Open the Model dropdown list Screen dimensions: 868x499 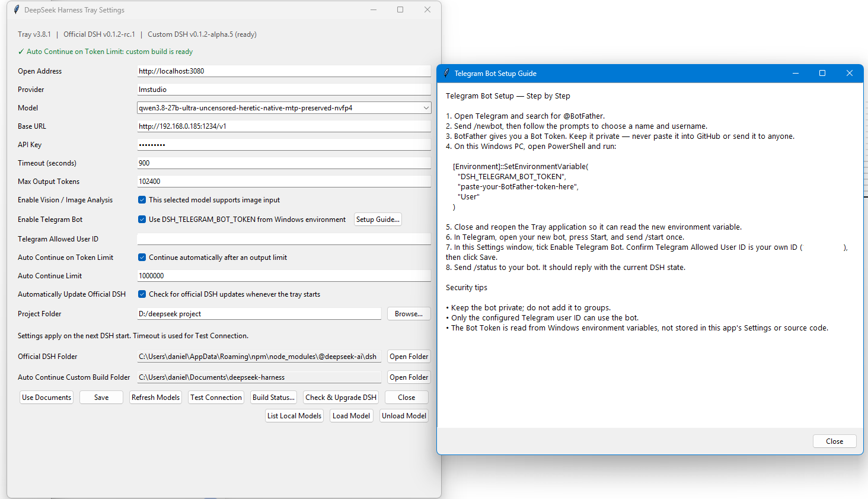coord(426,108)
